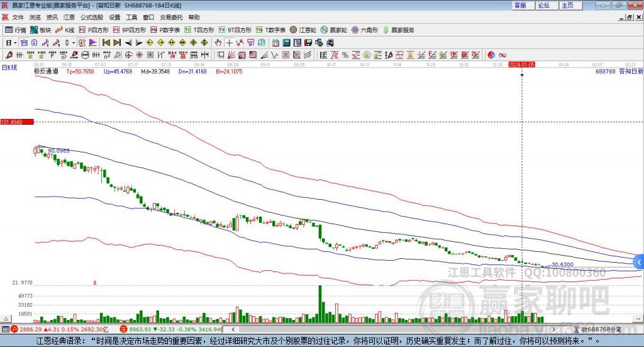This screenshot has height=347, width=644.
Task: Launch the 江恩轮 Gann wheel tool
Action: click(303, 30)
